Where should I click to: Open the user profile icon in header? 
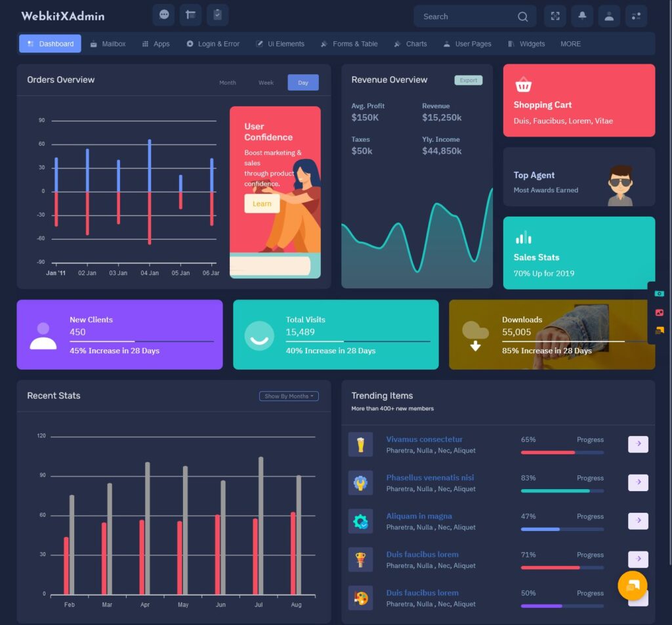[608, 16]
